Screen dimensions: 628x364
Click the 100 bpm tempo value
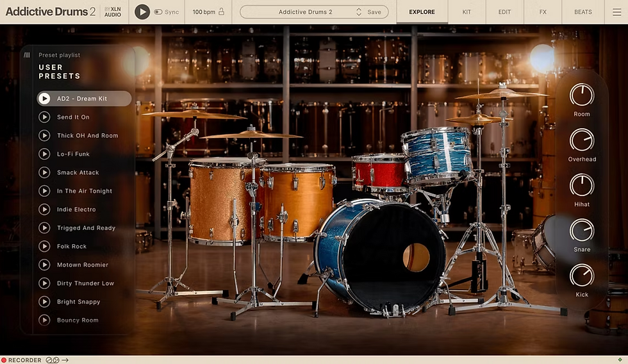204,12
